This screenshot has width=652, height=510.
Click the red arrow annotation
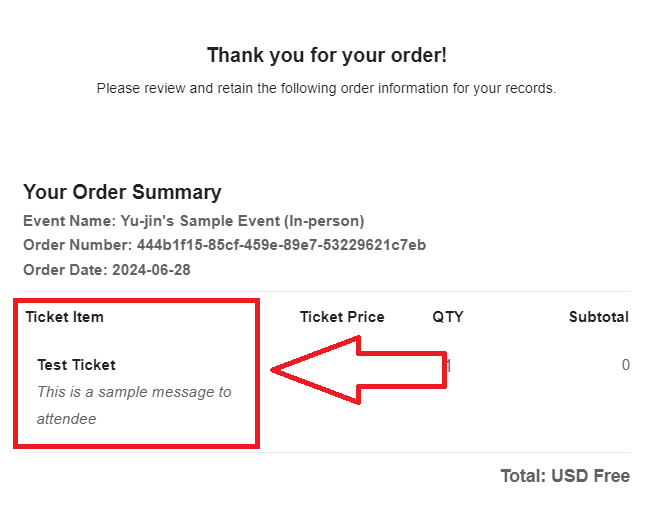pyautogui.click(x=359, y=370)
